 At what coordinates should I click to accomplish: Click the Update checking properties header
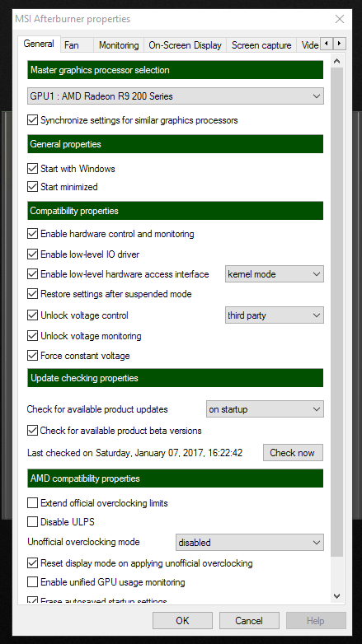(176, 378)
